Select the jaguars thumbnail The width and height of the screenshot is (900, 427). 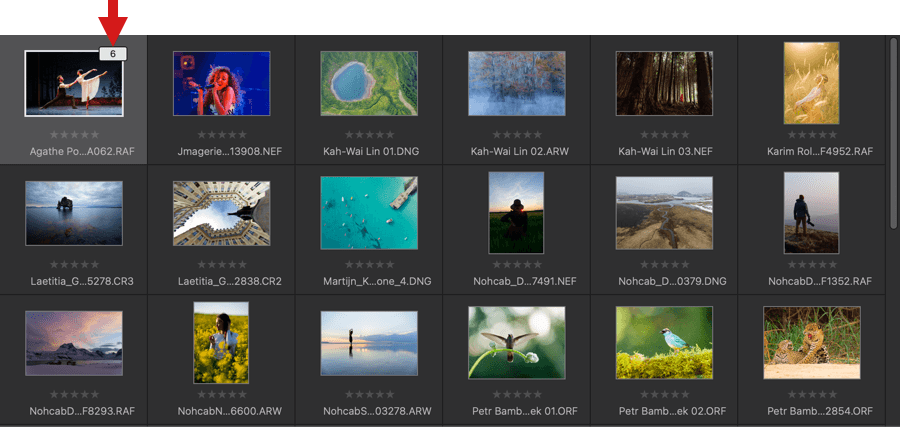pos(812,343)
